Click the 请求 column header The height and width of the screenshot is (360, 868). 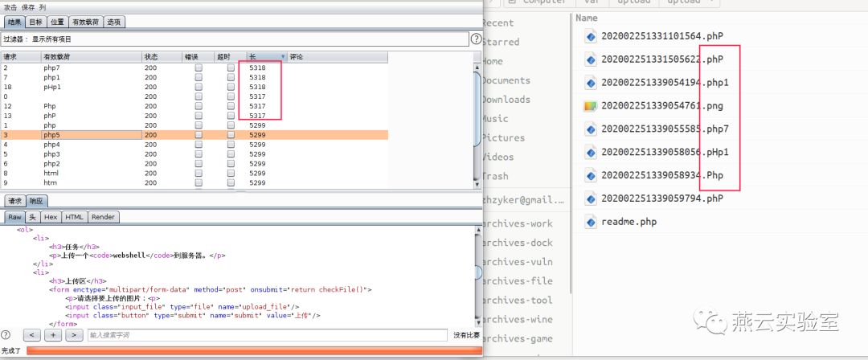[21, 57]
